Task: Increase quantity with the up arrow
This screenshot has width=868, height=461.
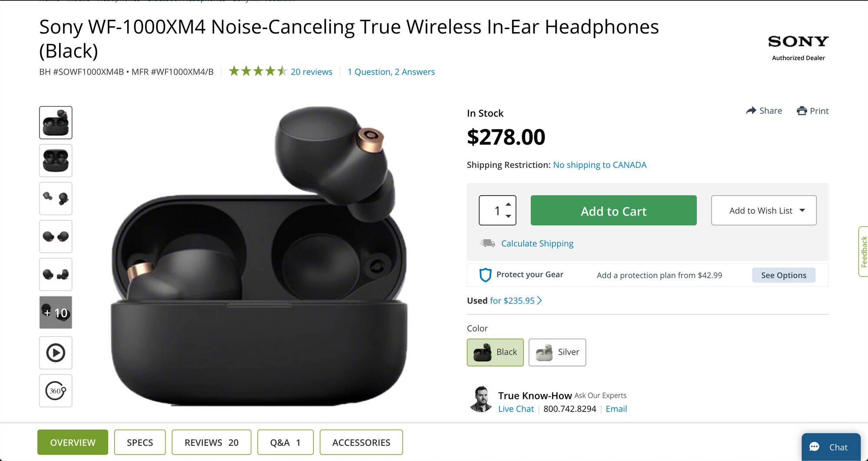Action: click(x=508, y=204)
